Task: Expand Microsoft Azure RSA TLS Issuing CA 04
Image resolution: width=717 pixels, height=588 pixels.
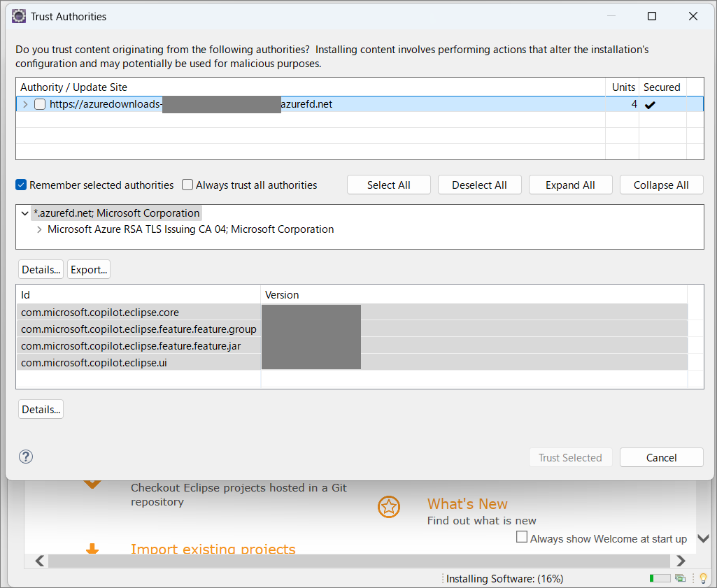Action: 39,229
